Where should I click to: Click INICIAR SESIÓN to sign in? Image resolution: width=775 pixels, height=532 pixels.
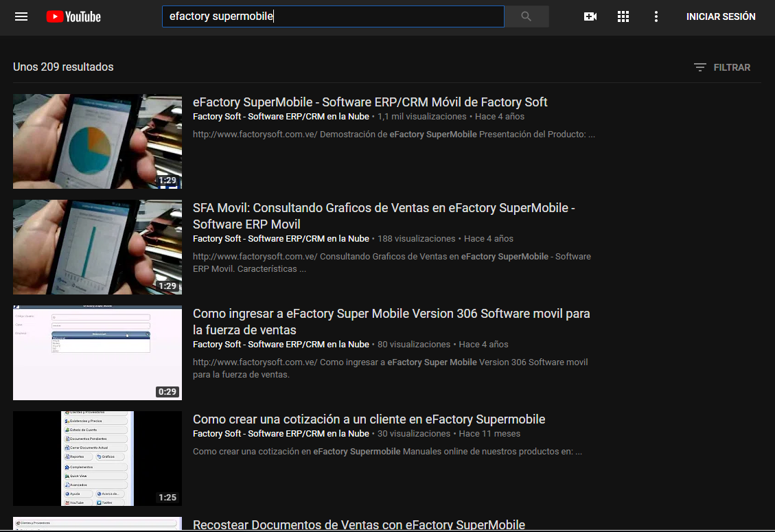pyautogui.click(x=721, y=16)
